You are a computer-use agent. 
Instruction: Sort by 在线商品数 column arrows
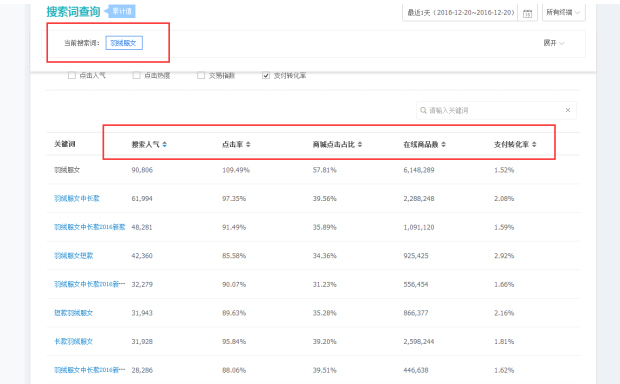444,144
